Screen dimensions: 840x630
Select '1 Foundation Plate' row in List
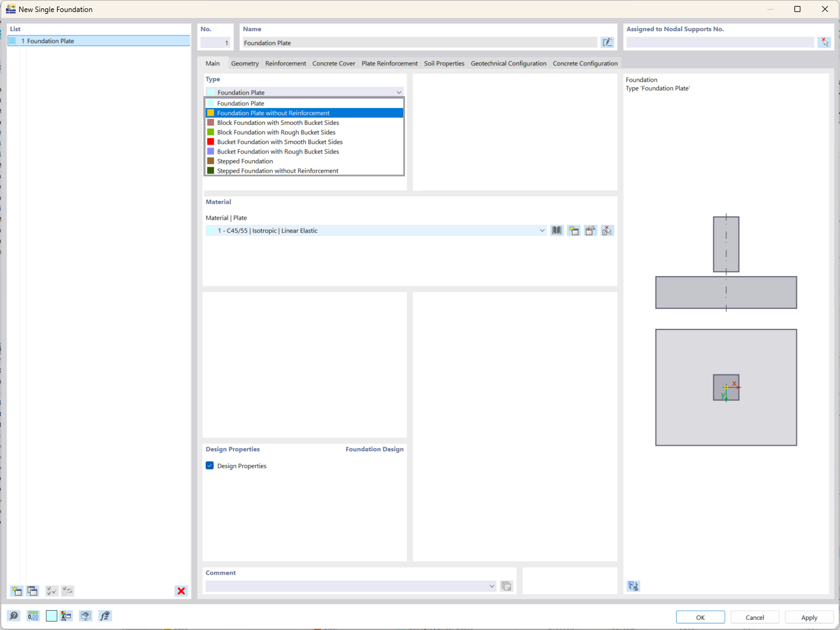point(99,41)
